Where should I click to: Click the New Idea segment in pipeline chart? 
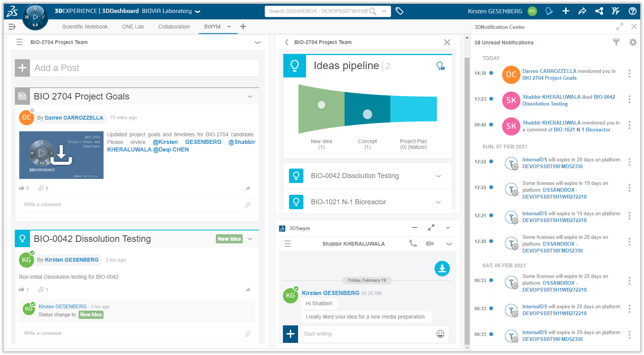pyautogui.click(x=321, y=109)
